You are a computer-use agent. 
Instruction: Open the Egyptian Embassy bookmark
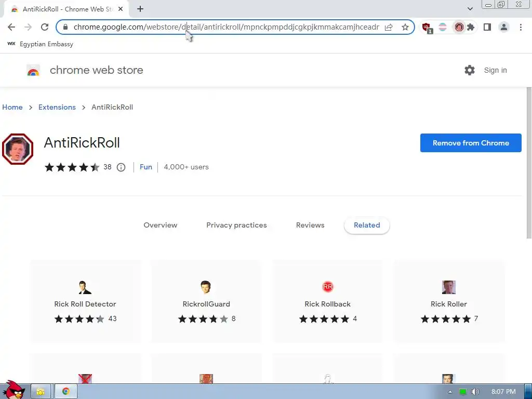pyautogui.click(x=41, y=44)
